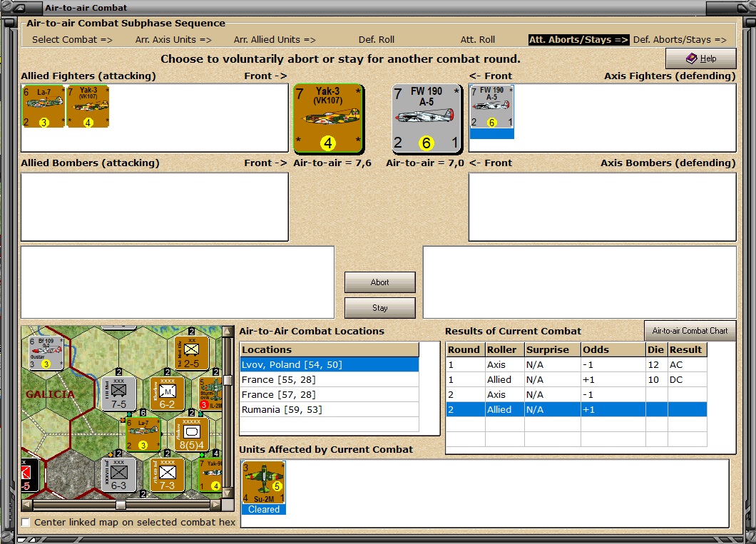Click the 6-2 motorized counter on the map
Image resolution: width=756 pixels, height=544 pixels.
tap(167, 393)
